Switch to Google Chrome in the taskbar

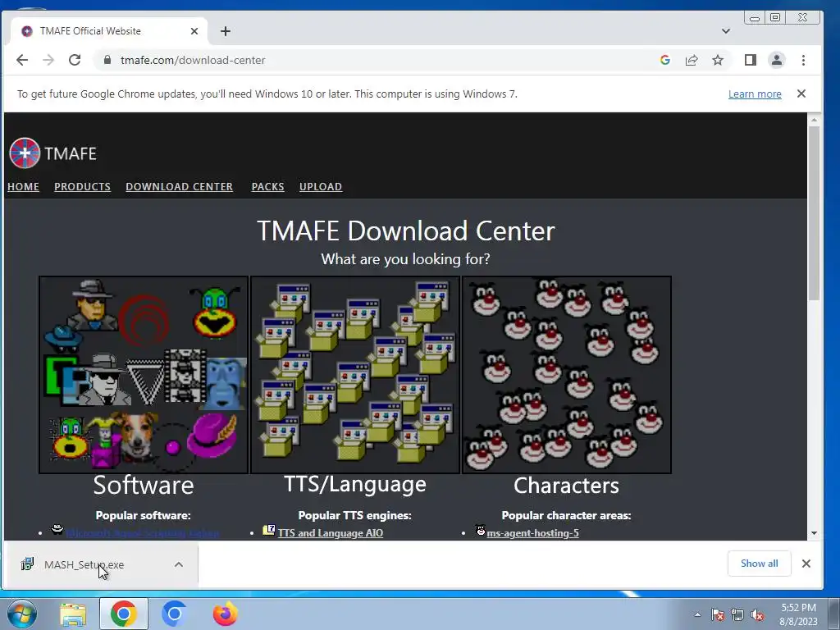(x=123, y=614)
